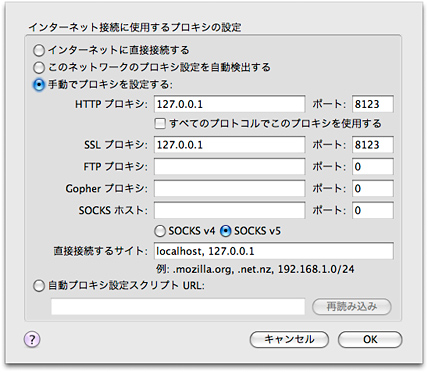Select 手動でプロキシを設定する radio button
Viewport: 428px width, 372px height.
[x=39, y=85]
